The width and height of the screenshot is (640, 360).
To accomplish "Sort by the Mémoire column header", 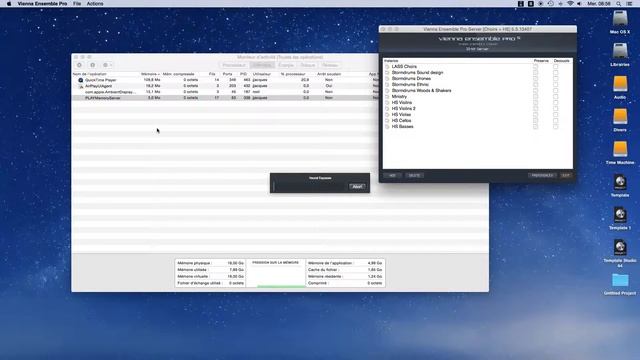I will coord(150,74).
